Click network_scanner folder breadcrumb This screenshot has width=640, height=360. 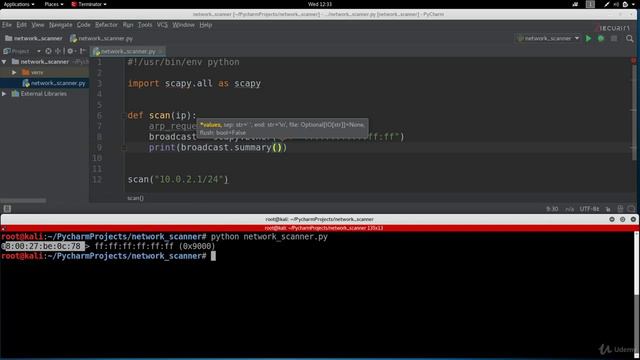click(x=34, y=38)
